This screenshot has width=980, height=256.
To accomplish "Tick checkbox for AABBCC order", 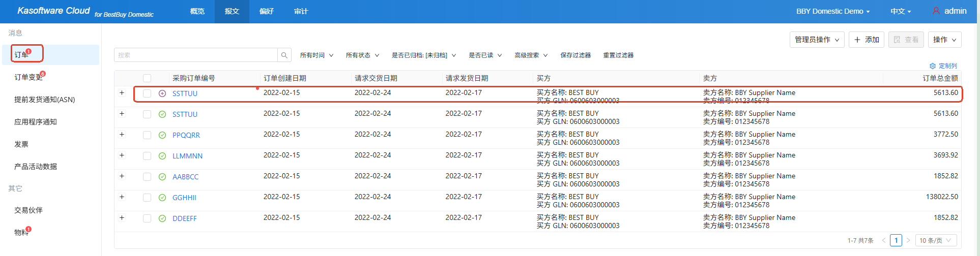I will (x=147, y=177).
